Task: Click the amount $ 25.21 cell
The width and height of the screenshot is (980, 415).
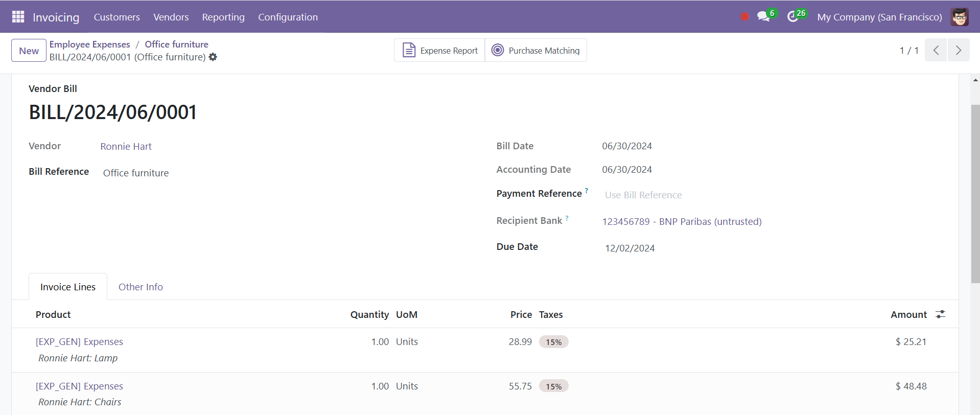Action: pyautogui.click(x=911, y=341)
